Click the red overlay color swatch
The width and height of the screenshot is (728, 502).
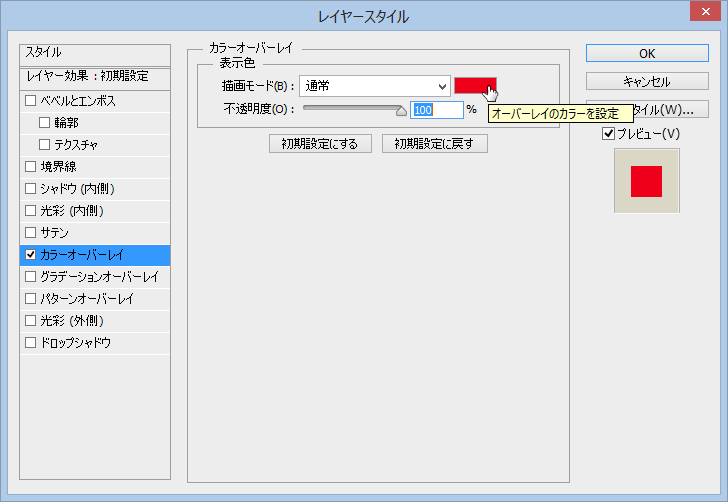pos(474,87)
